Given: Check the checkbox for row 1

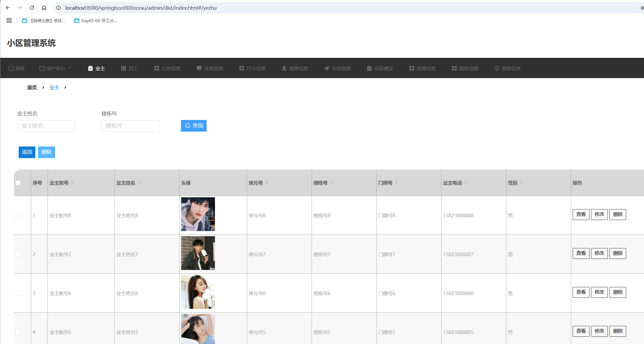Looking at the screenshot, I should [18, 216].
